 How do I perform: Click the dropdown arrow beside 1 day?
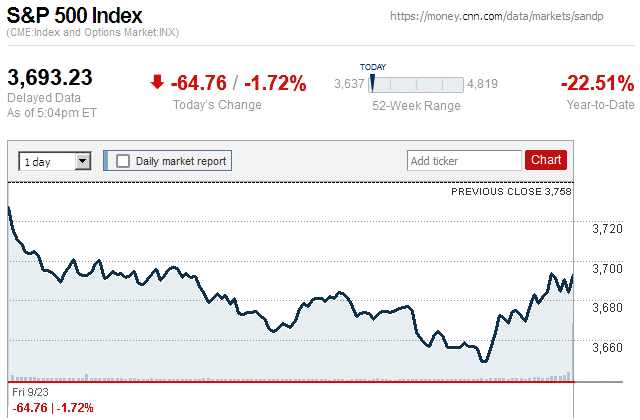82,161
